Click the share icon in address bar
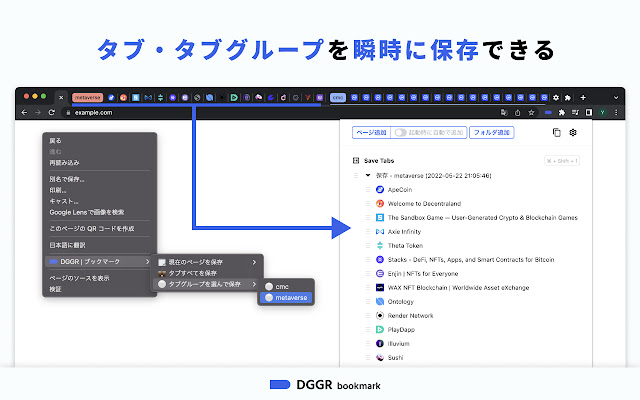Image resolution: width=640 pixels, height=400 pixels. point(518,112)
